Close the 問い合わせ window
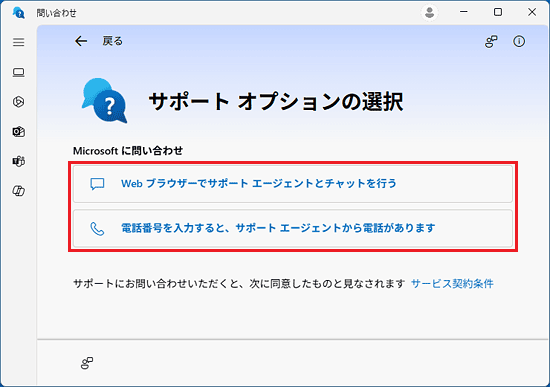This screenshot has height=387, width=550. 532,12
